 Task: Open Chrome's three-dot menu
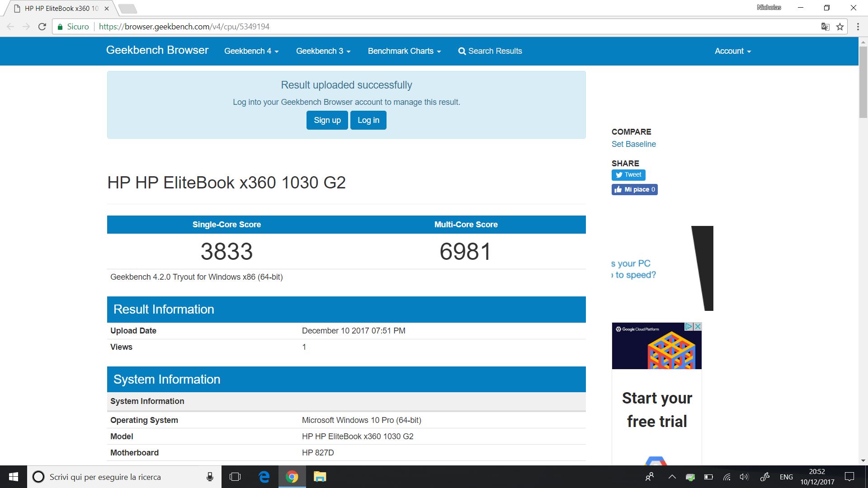[858, 27]
